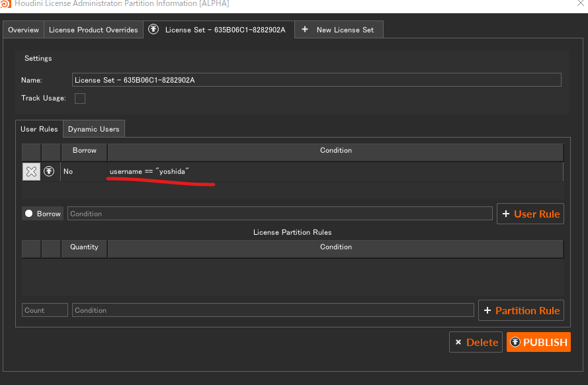Select the "No" borrow cell
Screen dimensions: 588x385
(x=84, y=172)
